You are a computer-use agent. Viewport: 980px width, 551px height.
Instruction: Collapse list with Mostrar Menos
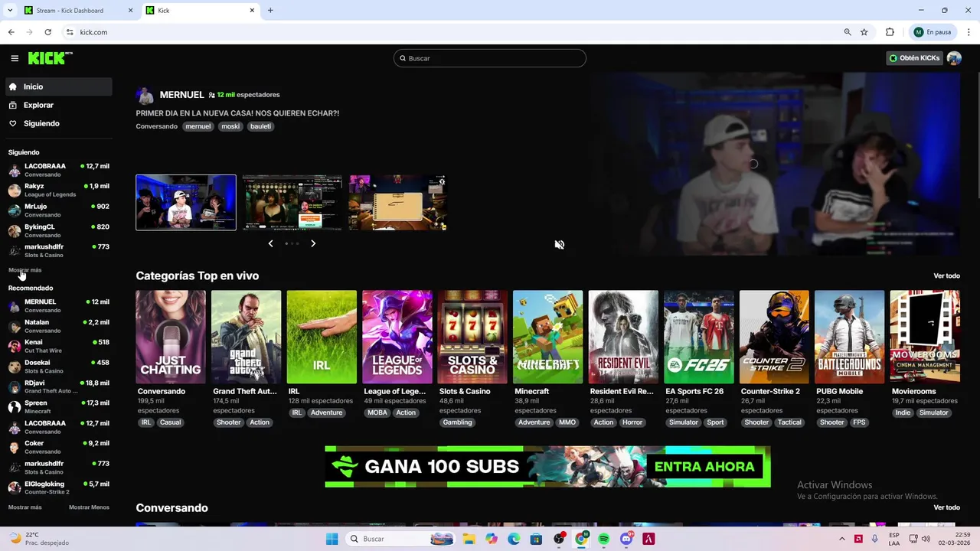point(89,507)
